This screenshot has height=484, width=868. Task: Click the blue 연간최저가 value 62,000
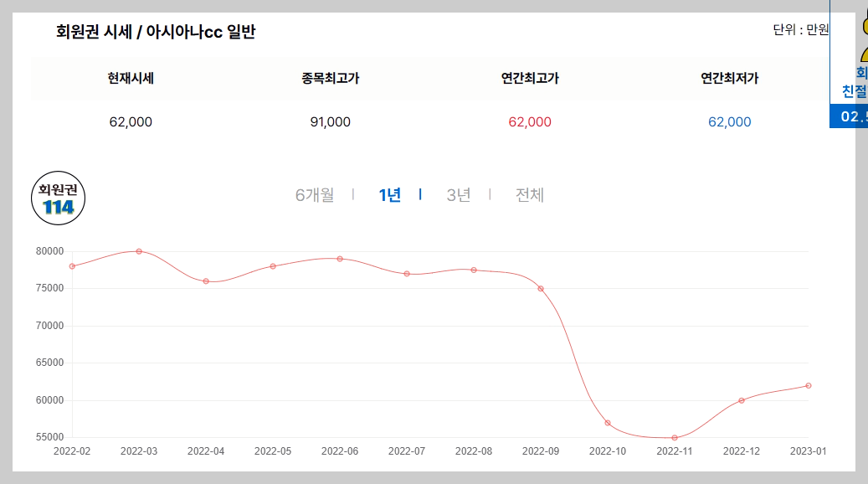730,121
